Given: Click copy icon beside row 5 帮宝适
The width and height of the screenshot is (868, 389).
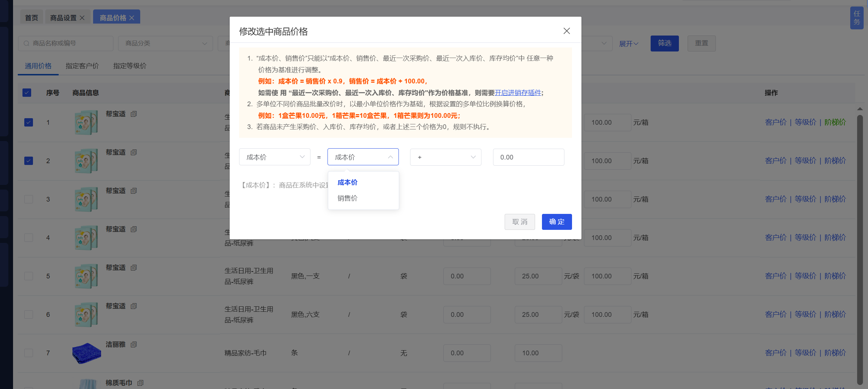Looking at the screenshot, I should [134, 268].
